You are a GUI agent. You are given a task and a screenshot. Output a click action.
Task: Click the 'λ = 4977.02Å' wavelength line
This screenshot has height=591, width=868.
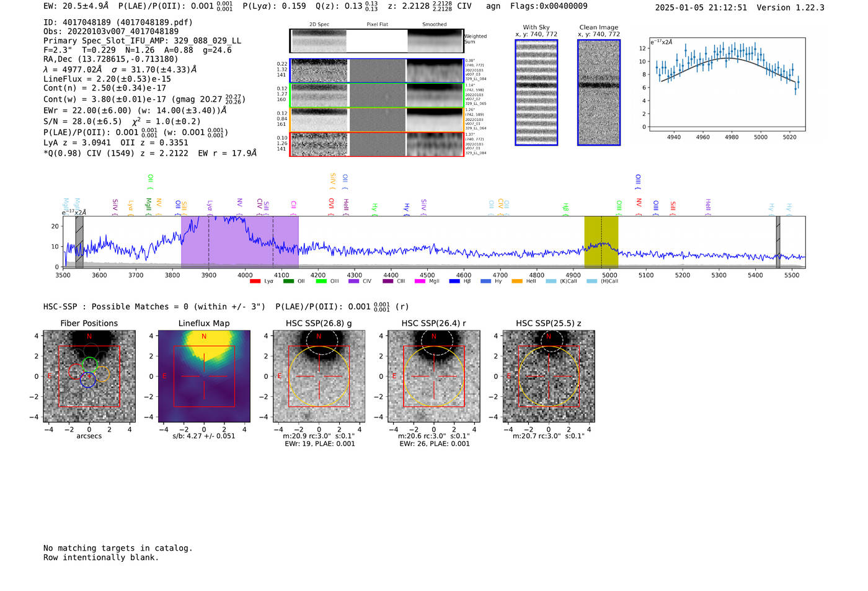pos(120,69)
